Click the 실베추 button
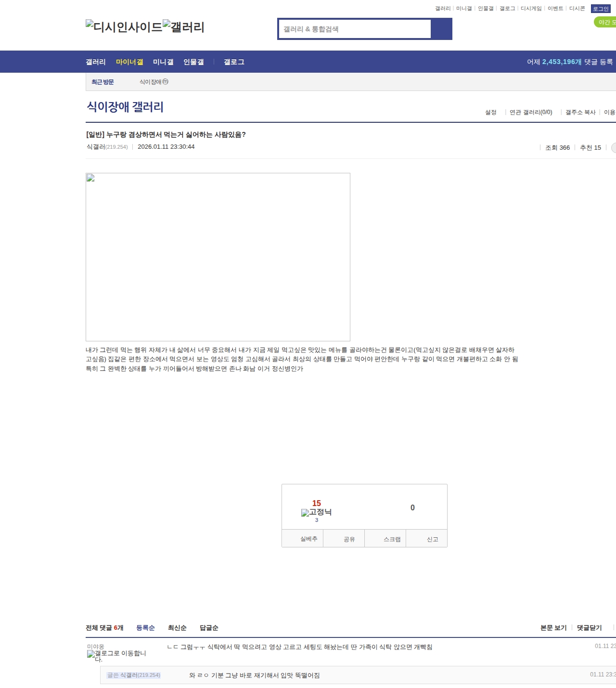The height and width of the screenshot is (688, 616). [302, 539]
